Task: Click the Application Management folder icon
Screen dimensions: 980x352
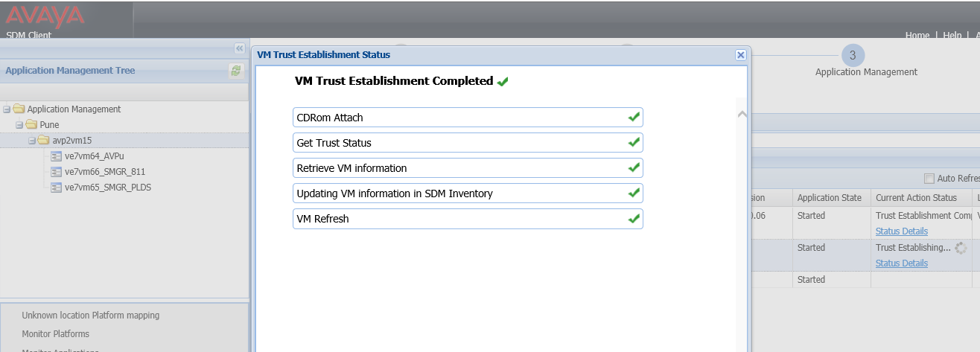Action: (19, 109)
